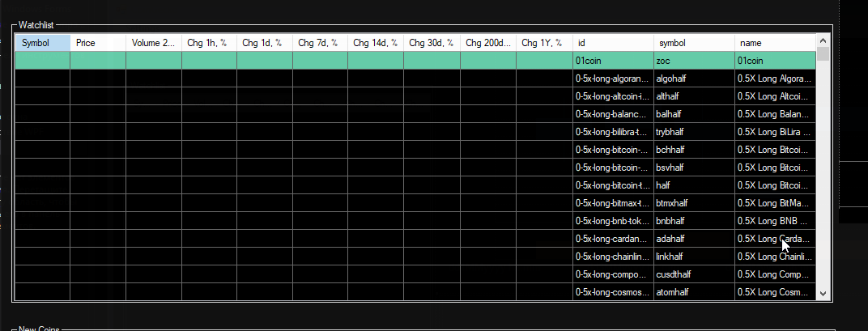868x331 pixels.
Task: Select the 0.5X Long BiLira name cell
Action: [775, 132]
